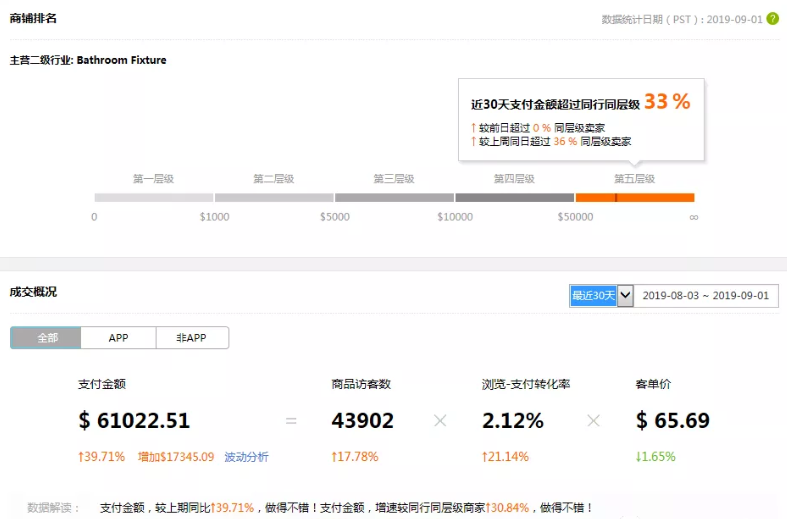Click the green ↓1.65% decrease figure
The image size is (787, 519).
[655, 457]
